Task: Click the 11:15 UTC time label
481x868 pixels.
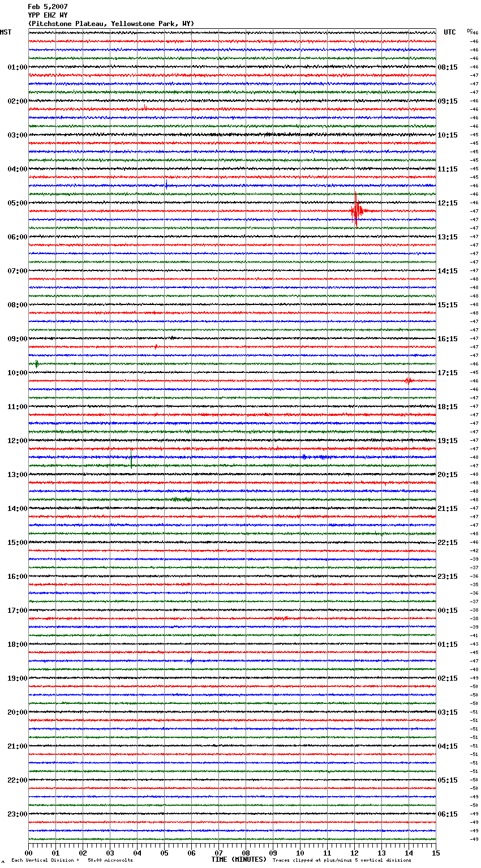Action: (x=448, y=169)
